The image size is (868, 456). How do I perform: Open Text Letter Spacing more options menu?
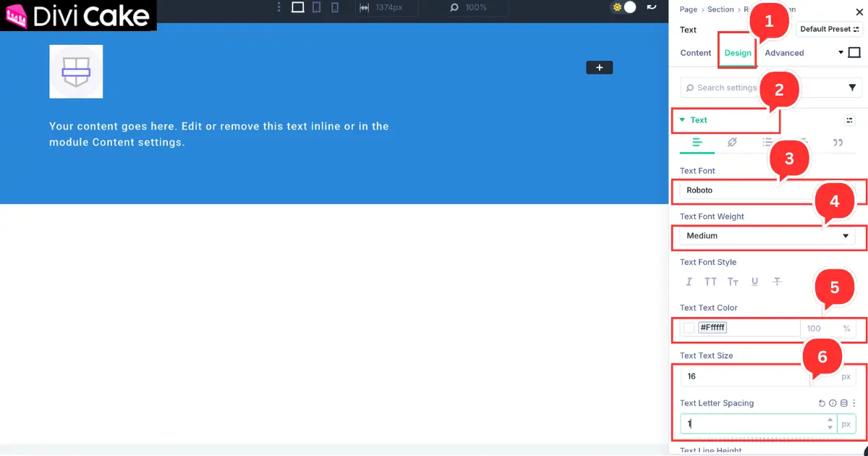[854, 403]
